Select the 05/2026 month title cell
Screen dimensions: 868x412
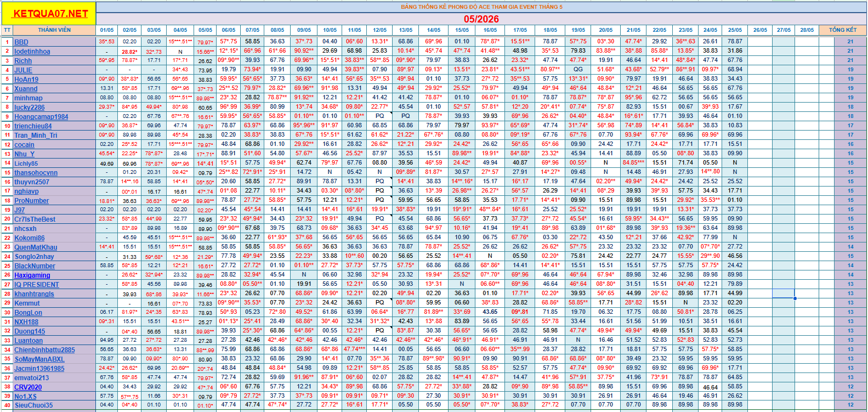tap(481, 19)
